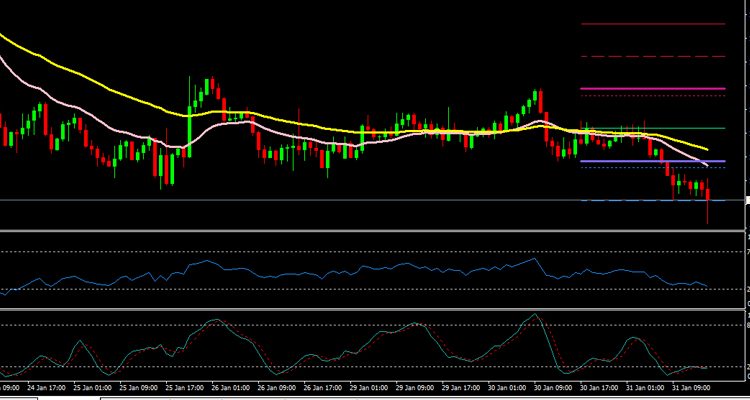Click the dashed dark red horizontal line
The image size is (750, 400).
652,56
